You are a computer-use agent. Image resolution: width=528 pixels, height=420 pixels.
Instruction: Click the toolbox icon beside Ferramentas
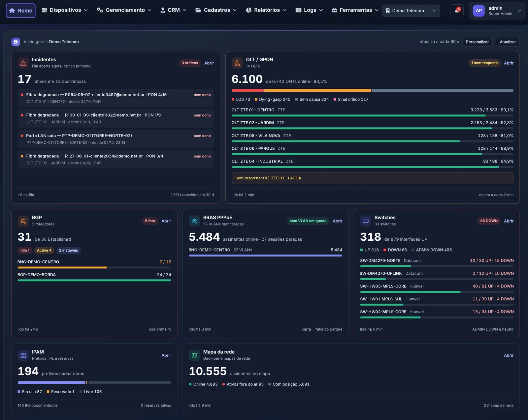tap(335, 10)
